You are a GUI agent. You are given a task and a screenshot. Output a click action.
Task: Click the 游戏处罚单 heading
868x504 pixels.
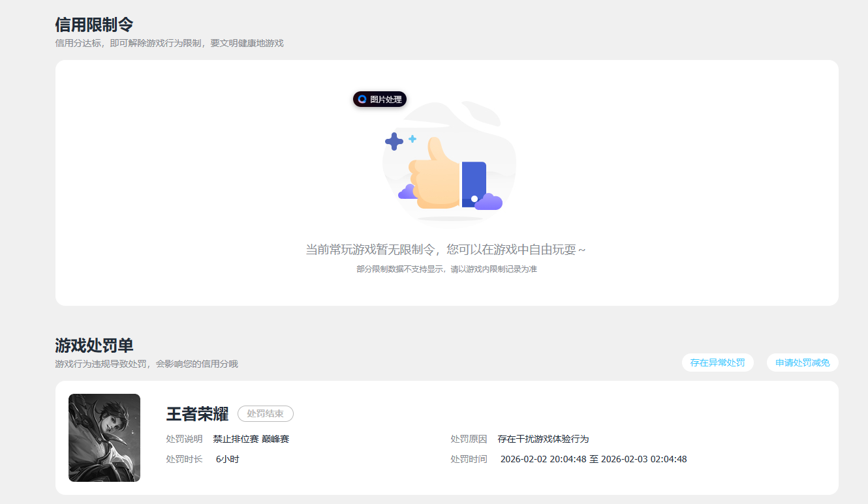click(94, 346)
